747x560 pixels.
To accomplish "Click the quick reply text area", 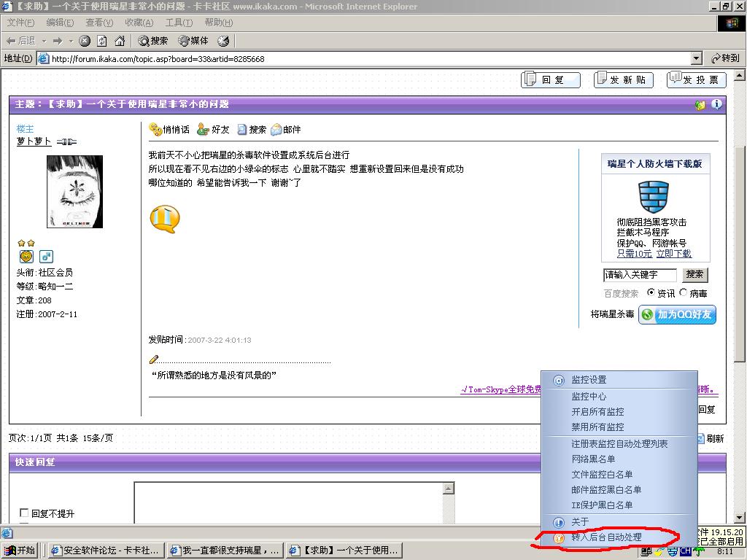I will (x=289, y=503).
